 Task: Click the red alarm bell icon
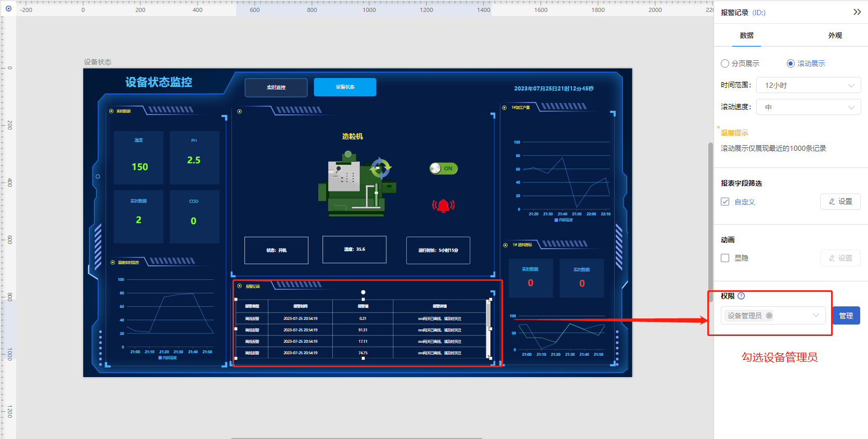click(443, 206)
